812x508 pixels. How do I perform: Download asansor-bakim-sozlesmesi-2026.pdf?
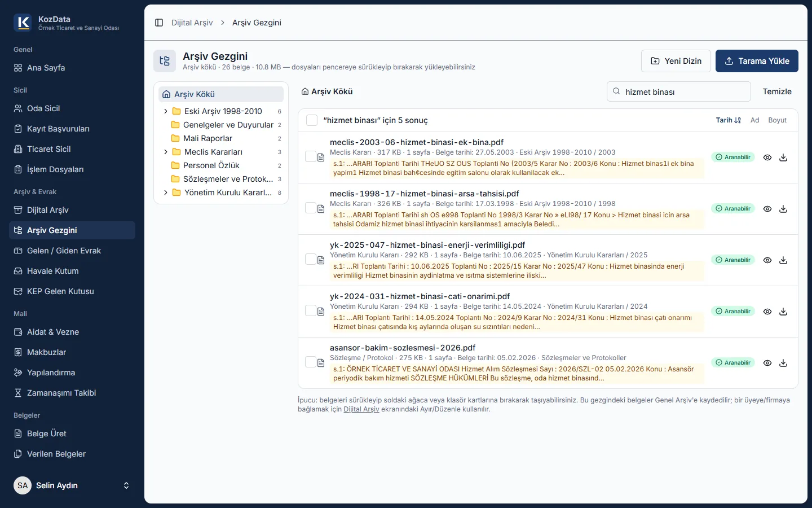[x=783, y=363]
